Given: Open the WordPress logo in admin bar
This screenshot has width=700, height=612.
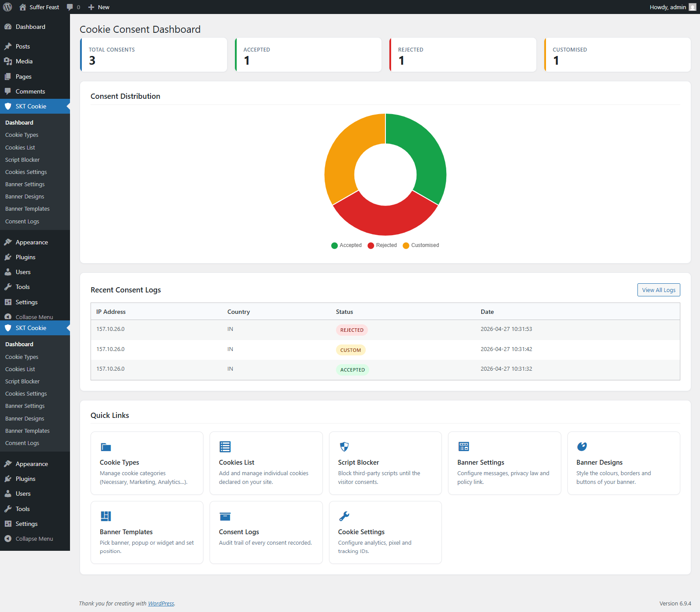Looking at the screenshot, I should pyautogui.click(x=7, y=7).
